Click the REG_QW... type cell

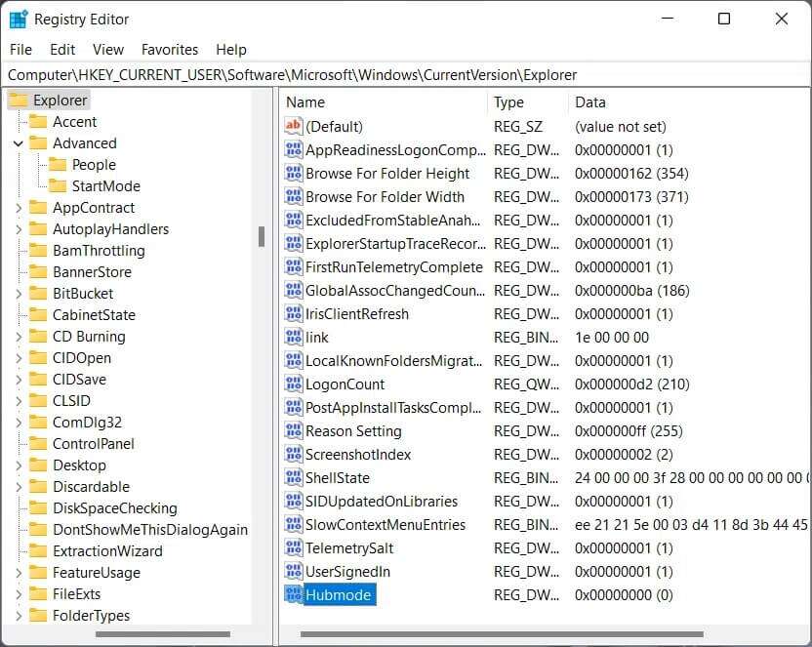click(x=526, y=384)
